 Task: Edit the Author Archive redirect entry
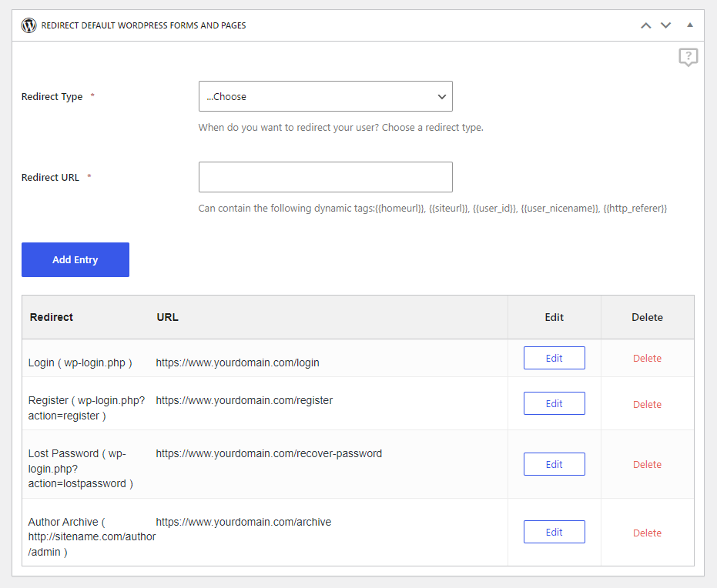(x=555, y=532)
